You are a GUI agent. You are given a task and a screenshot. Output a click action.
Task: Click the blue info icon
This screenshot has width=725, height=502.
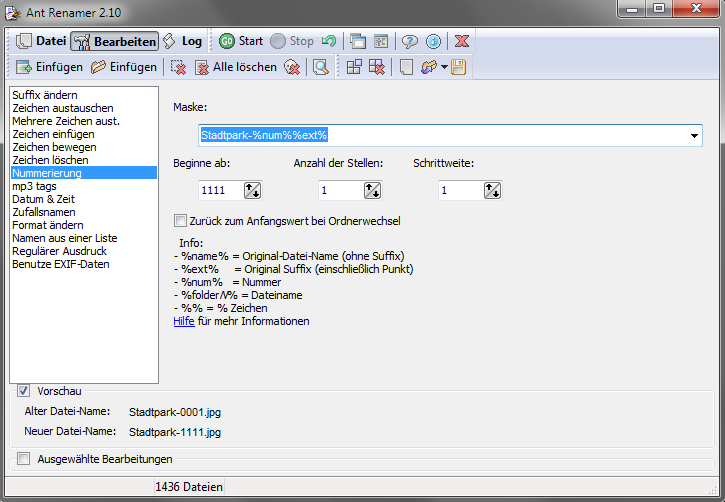[433, 41]
